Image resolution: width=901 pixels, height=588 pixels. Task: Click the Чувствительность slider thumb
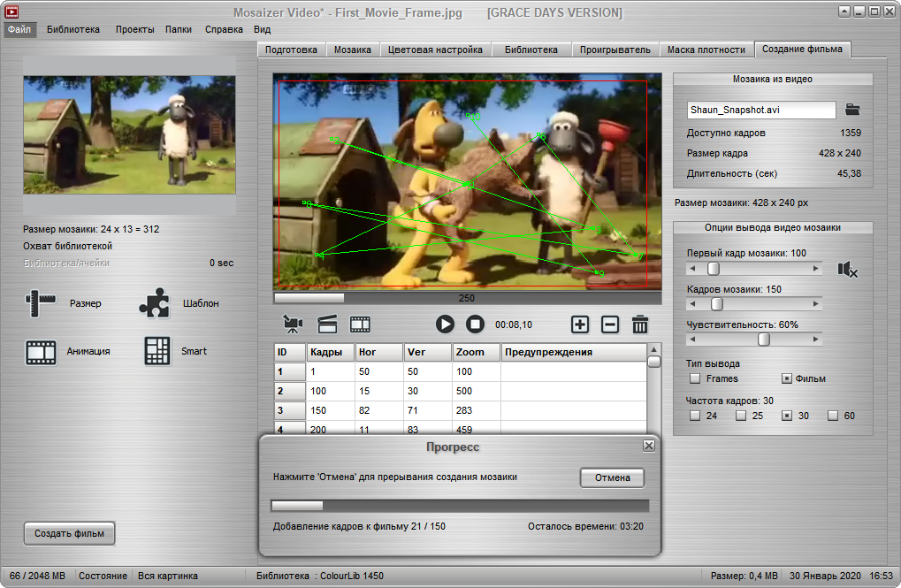point(764,340)
